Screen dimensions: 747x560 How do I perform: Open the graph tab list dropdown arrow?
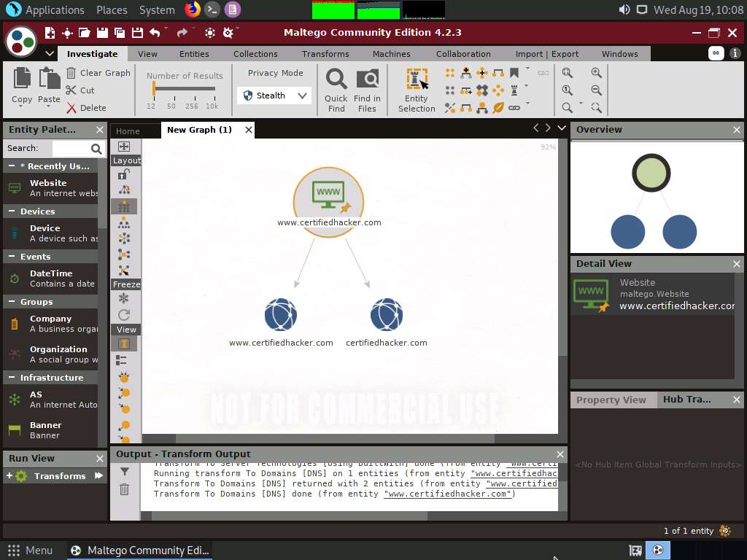coord(562,128)
